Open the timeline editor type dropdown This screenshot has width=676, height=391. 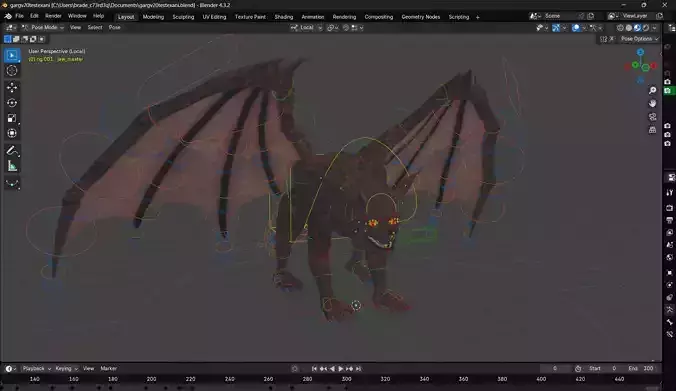[x=10, y=369]
